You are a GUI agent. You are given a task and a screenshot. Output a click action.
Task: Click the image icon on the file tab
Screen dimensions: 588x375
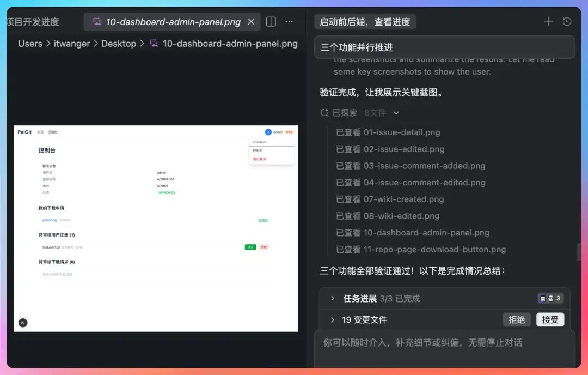[97, 22]
